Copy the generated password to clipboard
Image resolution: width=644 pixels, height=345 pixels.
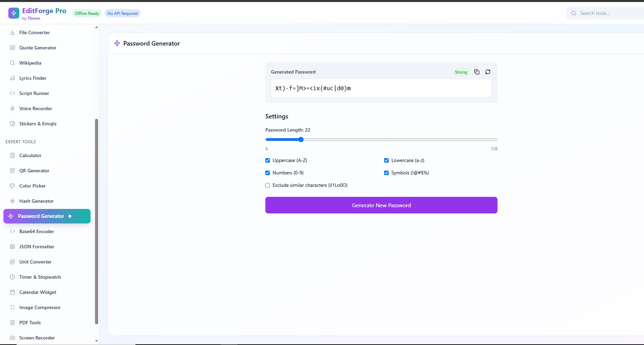pos(477,72)
